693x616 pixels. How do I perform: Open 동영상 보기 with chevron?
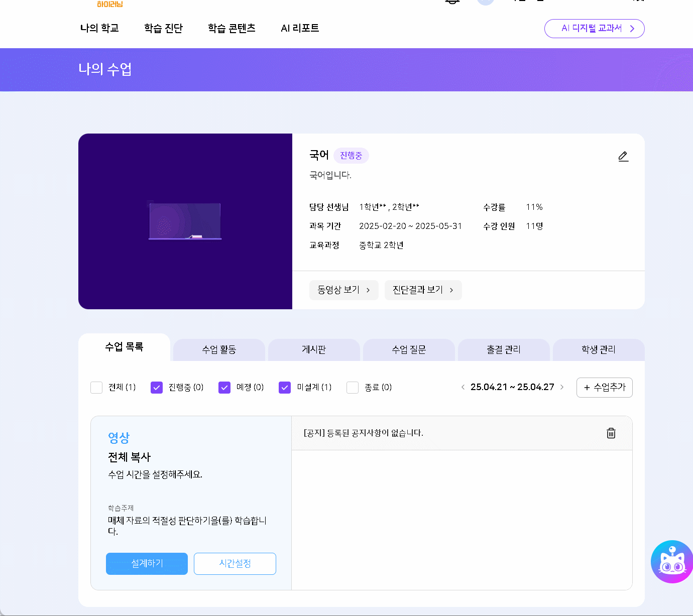tap(344, 290)
